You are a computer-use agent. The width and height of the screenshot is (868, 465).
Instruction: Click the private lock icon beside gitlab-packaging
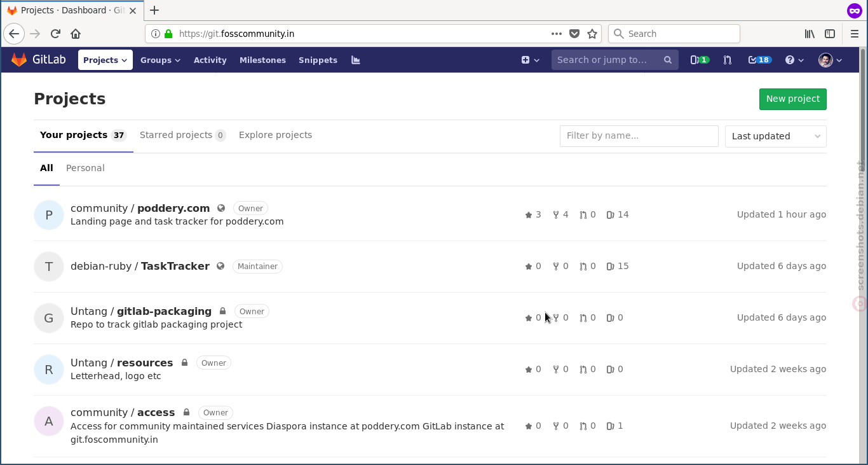click(223, 311)
